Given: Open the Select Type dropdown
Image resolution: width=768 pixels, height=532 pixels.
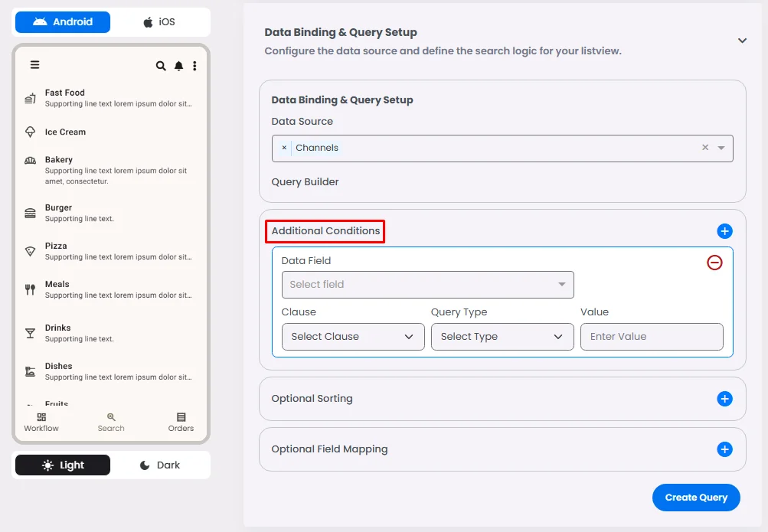Looking at the screenshot, I should 502,337.
